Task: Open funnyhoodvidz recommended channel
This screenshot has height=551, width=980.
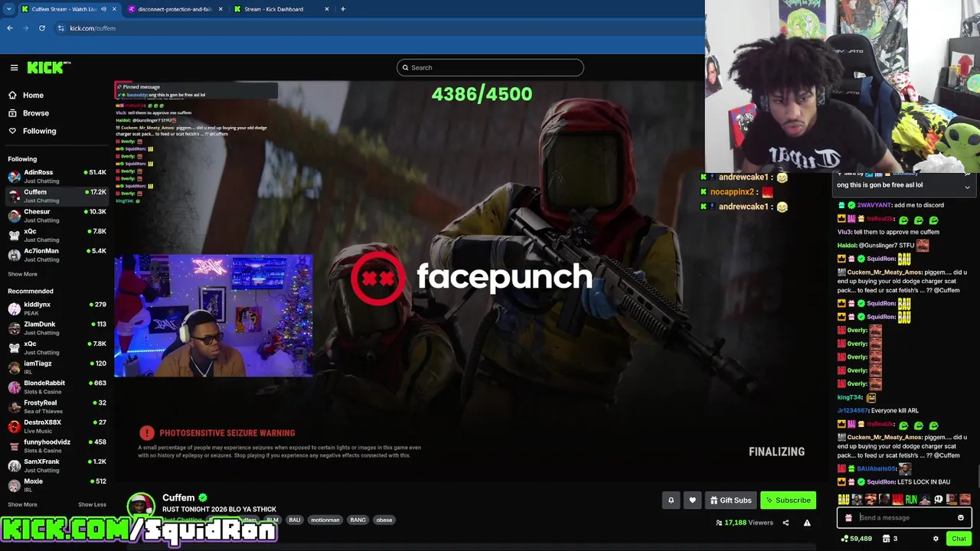Action: (x=55, y=446)
